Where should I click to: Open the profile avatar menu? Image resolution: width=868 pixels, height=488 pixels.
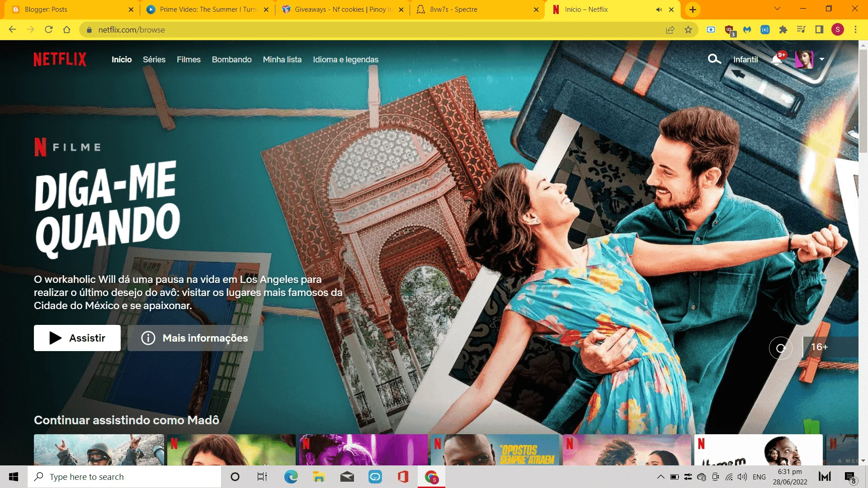[804, 59]
